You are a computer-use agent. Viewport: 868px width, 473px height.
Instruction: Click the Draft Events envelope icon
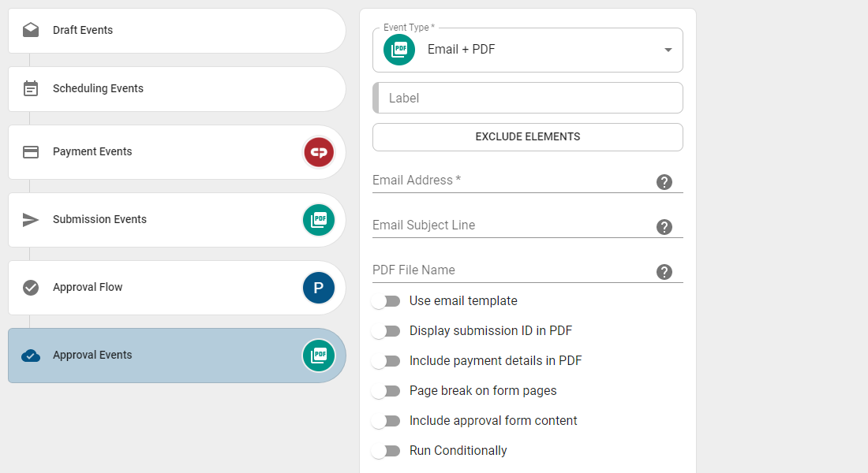pos(31,30)
